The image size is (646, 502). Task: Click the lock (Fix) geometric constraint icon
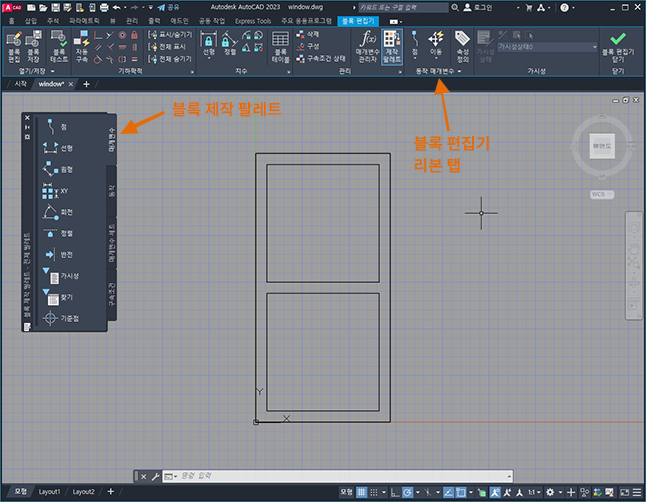click(x=134, y=35)
